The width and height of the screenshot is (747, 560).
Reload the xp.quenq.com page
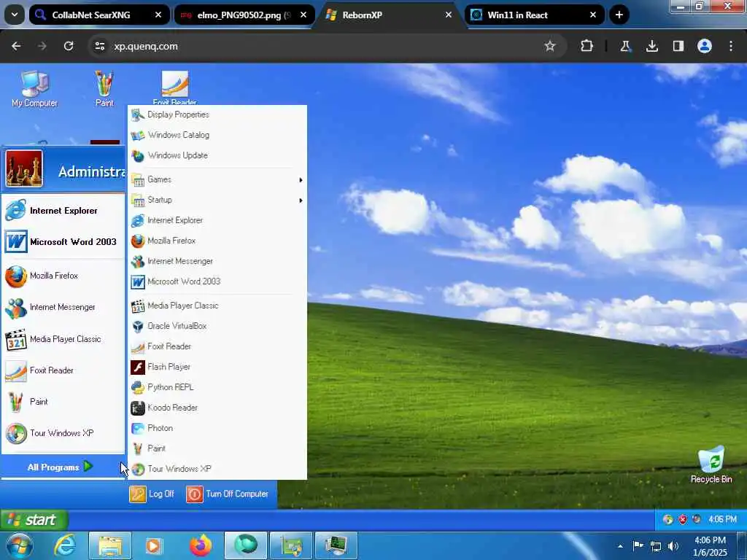(x=69, y=46)
